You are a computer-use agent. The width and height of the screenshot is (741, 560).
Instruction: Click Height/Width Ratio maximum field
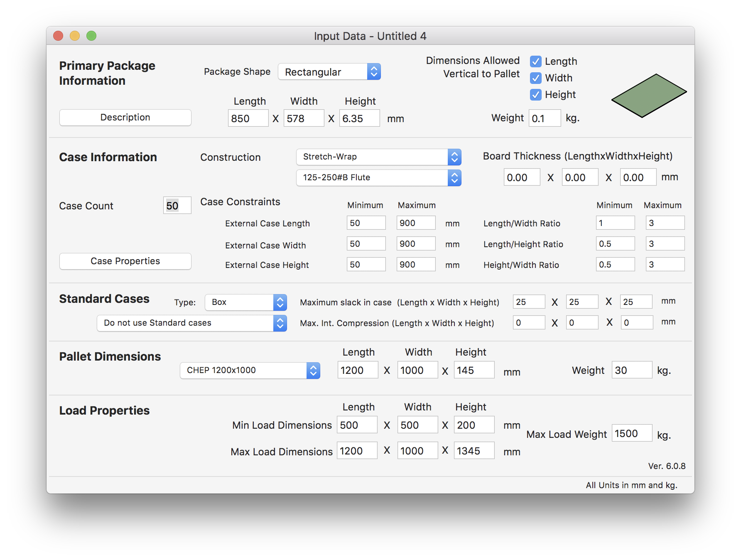click(665, 265)
